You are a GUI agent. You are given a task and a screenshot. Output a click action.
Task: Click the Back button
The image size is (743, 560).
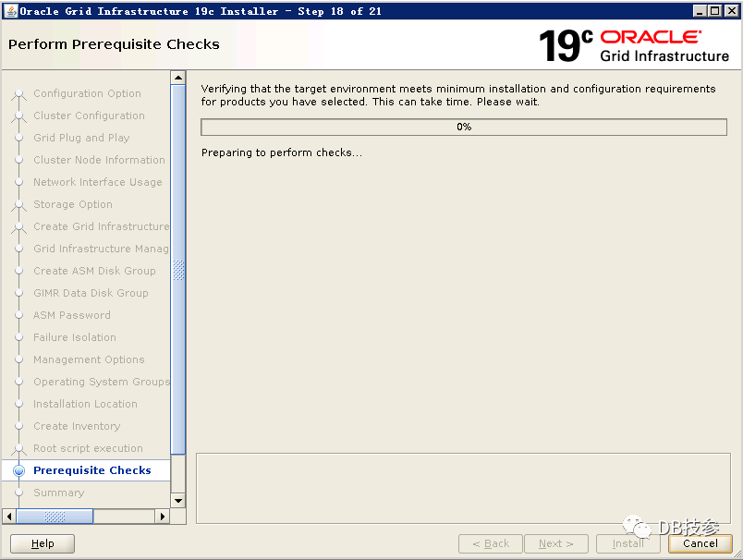tap(491, 543)
